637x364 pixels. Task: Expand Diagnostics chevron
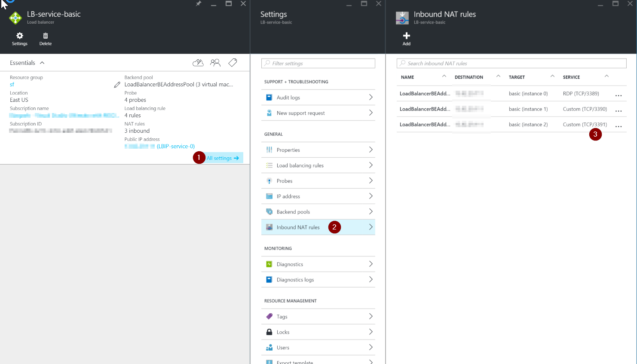click(371, 264)
